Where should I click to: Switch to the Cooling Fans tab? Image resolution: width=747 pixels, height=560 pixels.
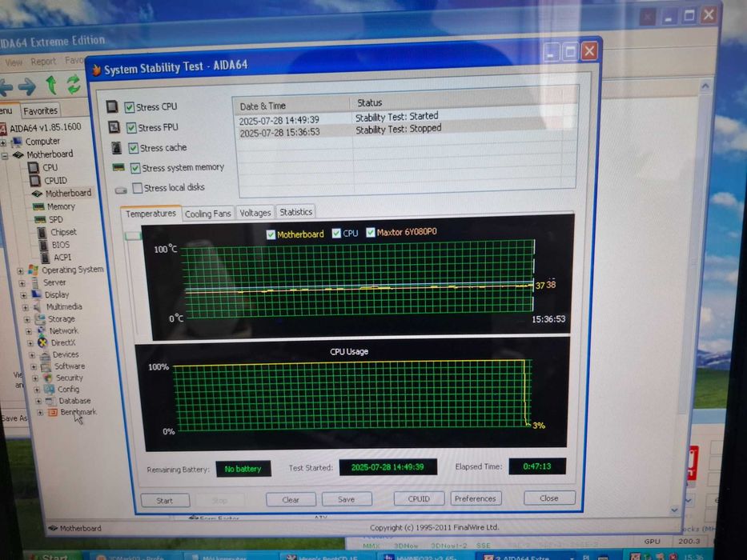click(x=207, y=214)
